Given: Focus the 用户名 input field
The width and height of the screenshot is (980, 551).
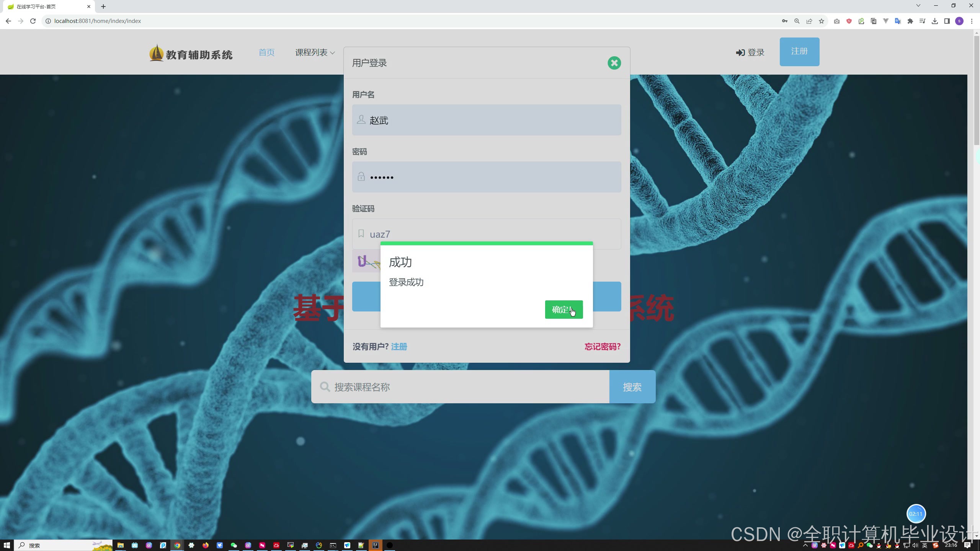Looking at the screenshot, I should (x=486, y=120).
